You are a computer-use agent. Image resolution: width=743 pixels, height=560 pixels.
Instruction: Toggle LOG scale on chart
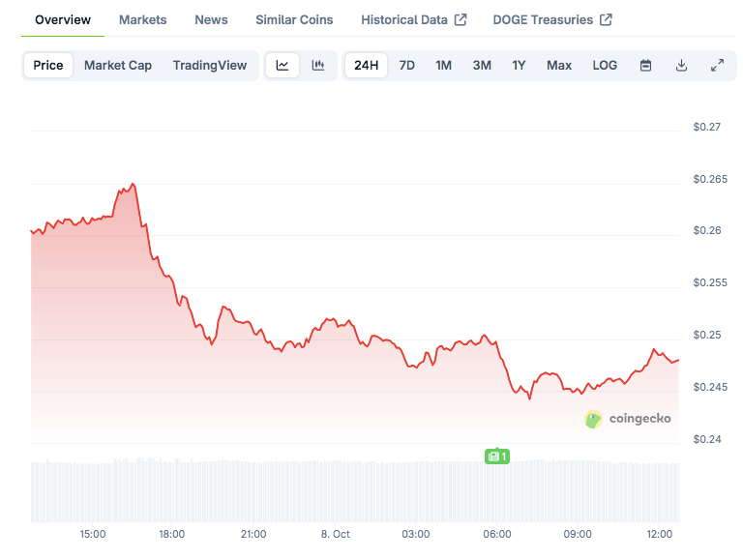point(605,66)
